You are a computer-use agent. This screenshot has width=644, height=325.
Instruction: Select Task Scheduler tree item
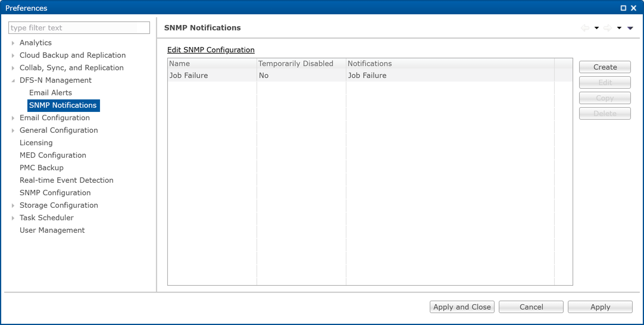pyautogui.click(x=47, y=218)
